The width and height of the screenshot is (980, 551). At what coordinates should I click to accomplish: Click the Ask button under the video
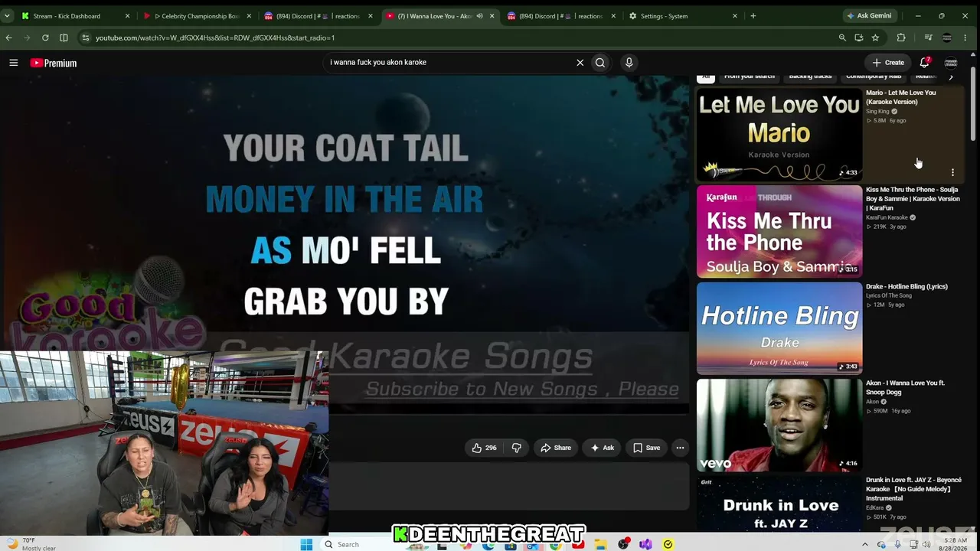(602, 448)
